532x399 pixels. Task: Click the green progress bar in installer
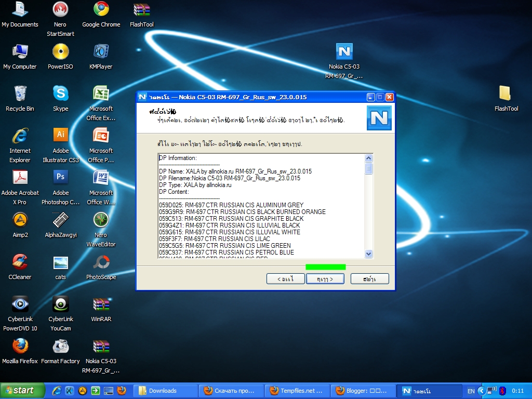(325, 267)
